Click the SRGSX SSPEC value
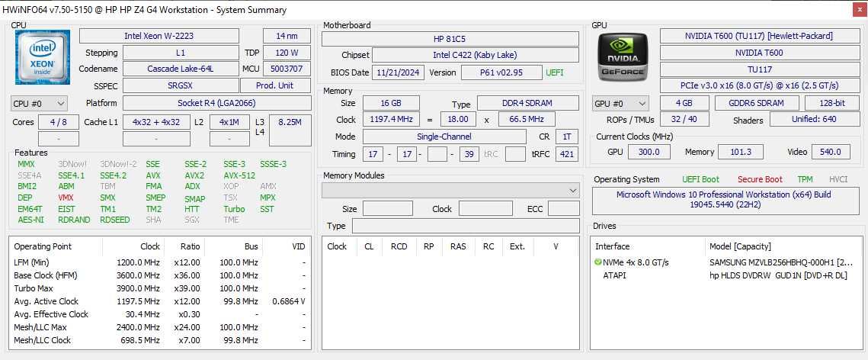Viewport: 868px width, 360px height. point(180,86)
